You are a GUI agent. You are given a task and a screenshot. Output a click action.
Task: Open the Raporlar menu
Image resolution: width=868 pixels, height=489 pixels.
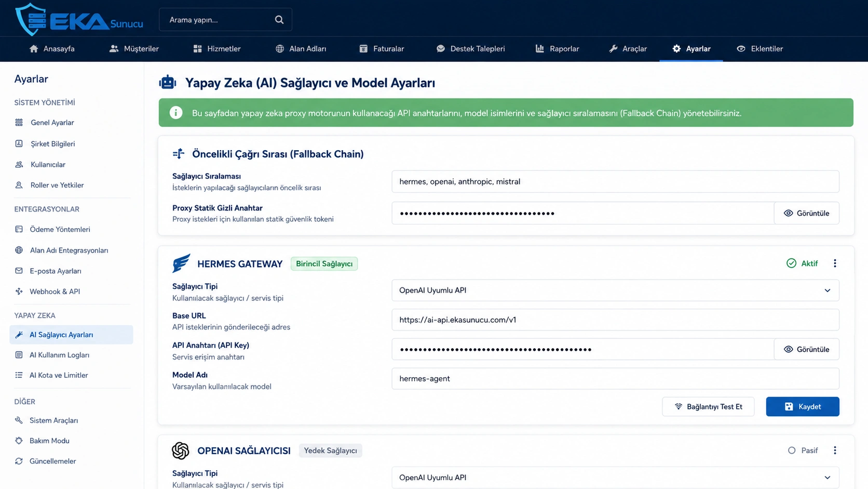[557, 49]
